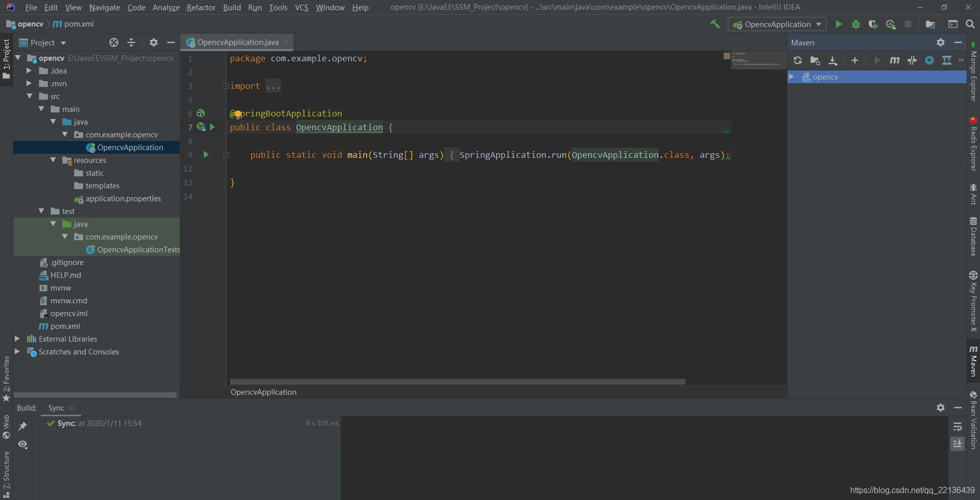Screen dimensions: 980x500
Task: Open the Refactor menu
Action: [x=201, y=7]
